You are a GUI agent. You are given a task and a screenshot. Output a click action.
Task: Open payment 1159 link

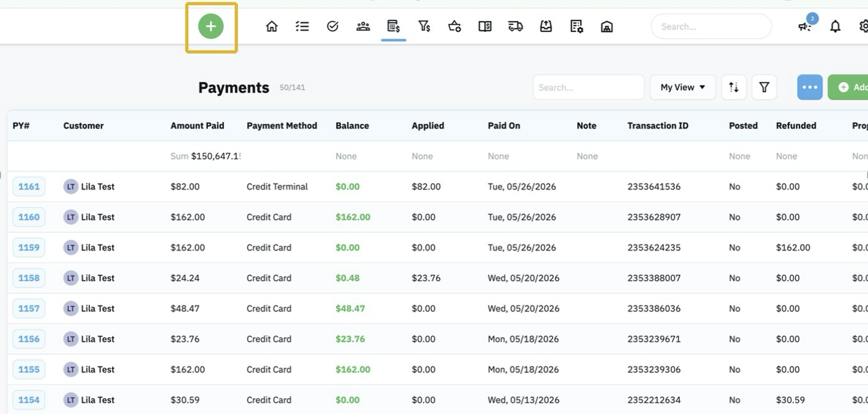pyautogui.click(x=29, y=247)
